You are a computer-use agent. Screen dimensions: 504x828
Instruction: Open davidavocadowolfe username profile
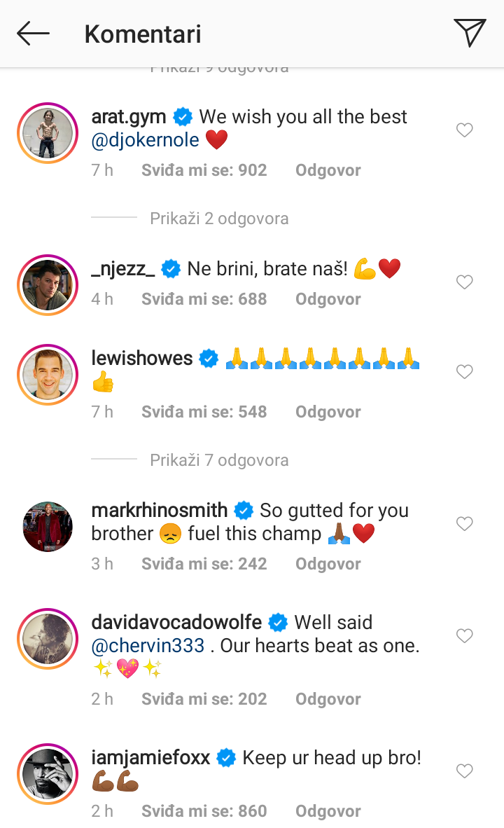(176, 622)
